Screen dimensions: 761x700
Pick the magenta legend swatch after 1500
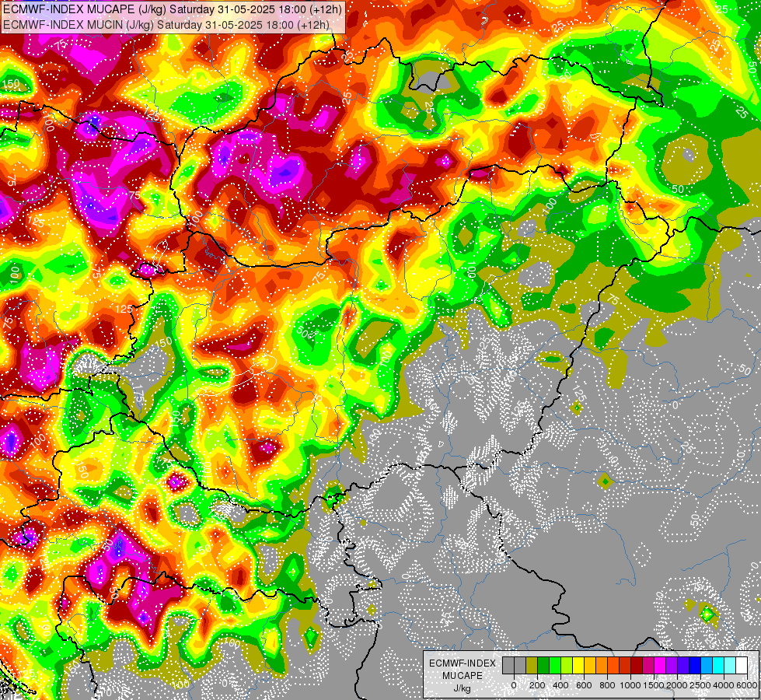click(660, 666)
